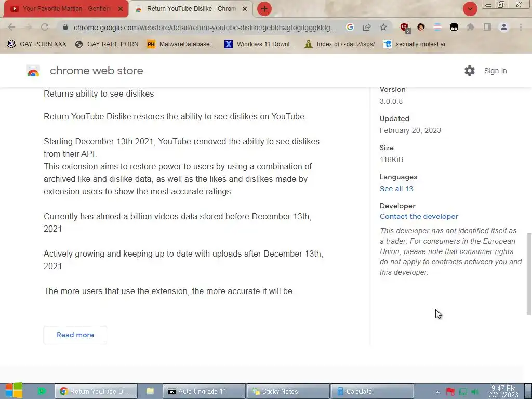The width and height of the screenshot is (532, 399).
Task: Click the striped flag extension icon
Action: [437, 27]
